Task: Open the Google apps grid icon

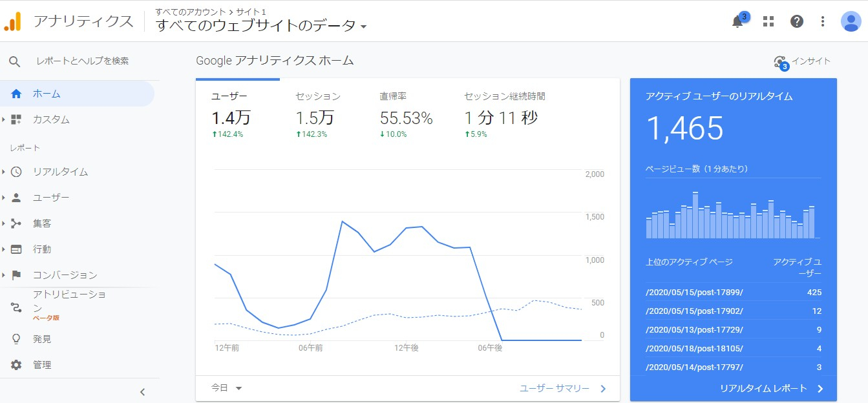Action: [x=768, y=21]
